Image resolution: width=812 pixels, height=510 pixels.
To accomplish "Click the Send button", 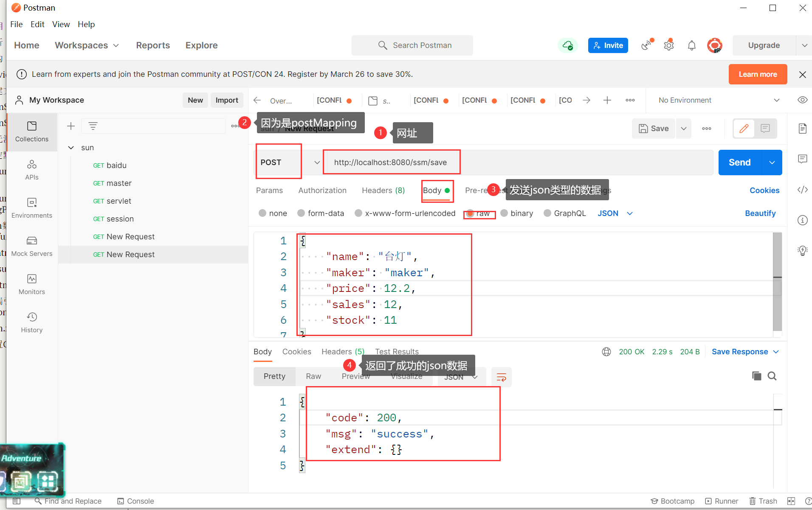I will [740, 163].
